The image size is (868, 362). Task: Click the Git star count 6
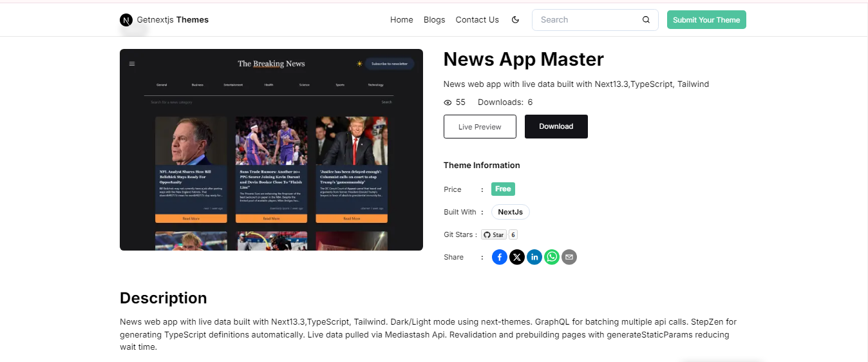pyautogui.click(x=513, y=235)
